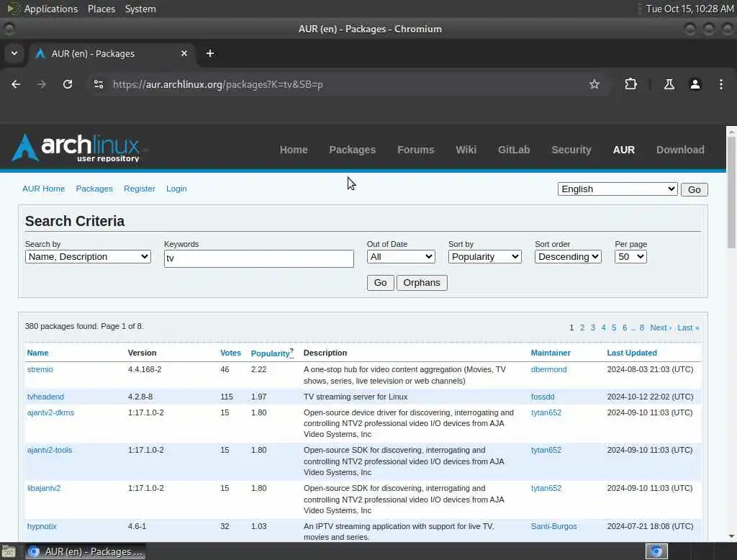Click the Orphans button
The height and width of the screenshot is (560, 737).
click(422, 283)
